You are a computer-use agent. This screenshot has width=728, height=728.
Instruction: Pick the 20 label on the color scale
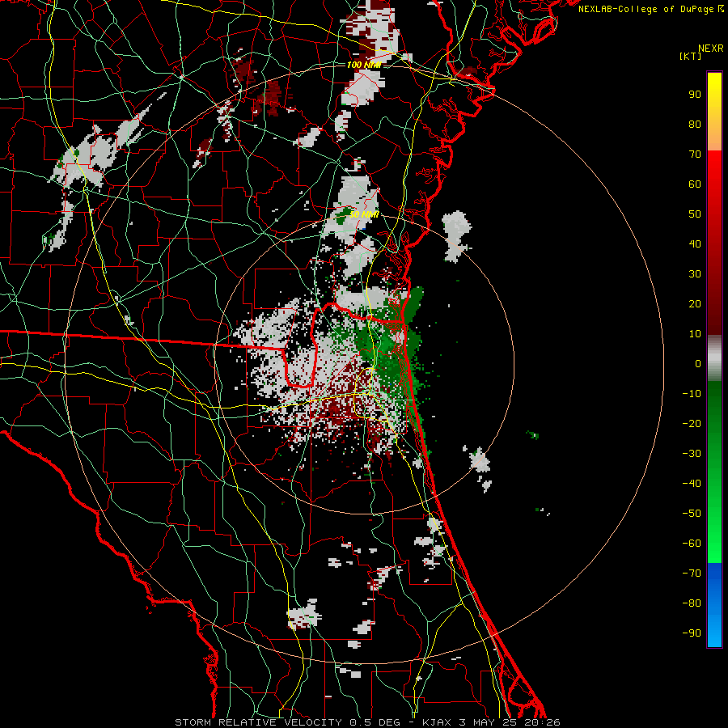pos(695,304)
